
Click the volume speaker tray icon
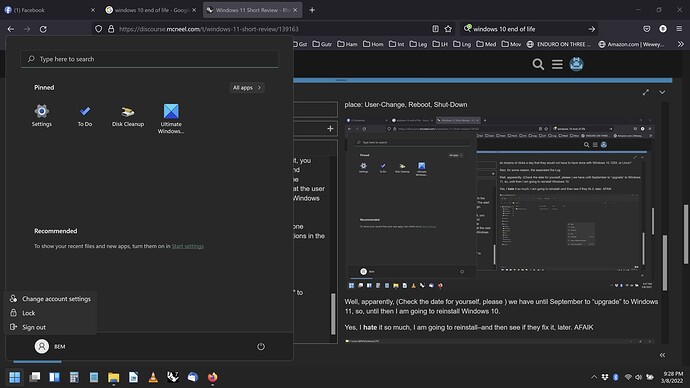coord(638,377)
